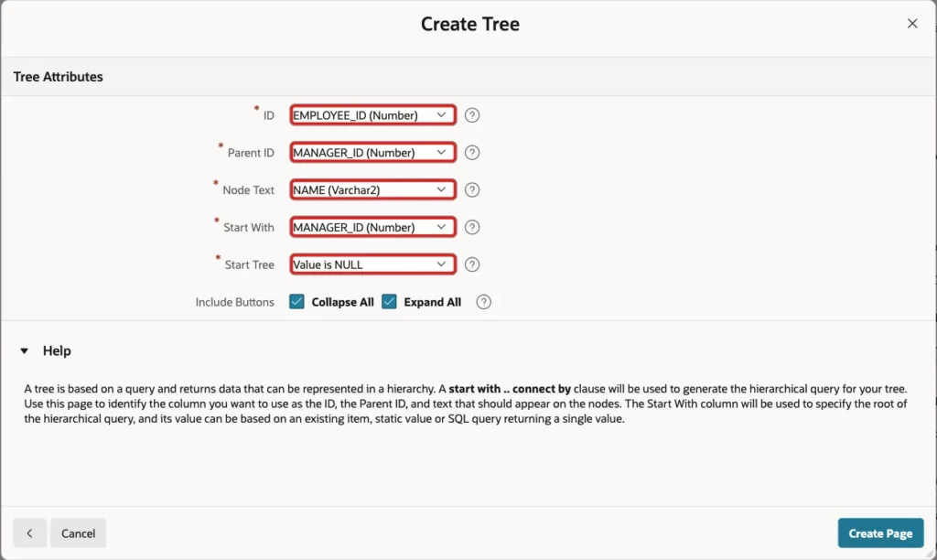This screenshot has width=937, height=560.
Task: Click the dialog resize handle corner
Action: (x=931, y=554)
